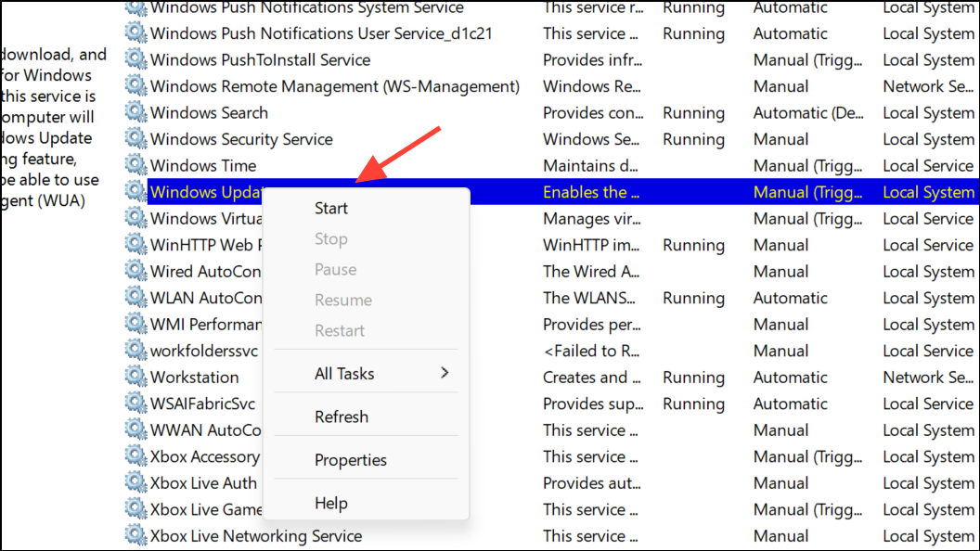980x551 pixels.
Task: Click the gear icon beside WWAN AutoCo... service
Action: 135,429
